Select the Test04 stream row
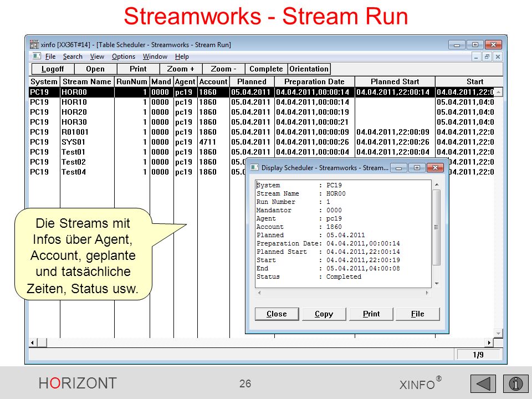This screenshot has height=399, width=532. click(137, 172)
